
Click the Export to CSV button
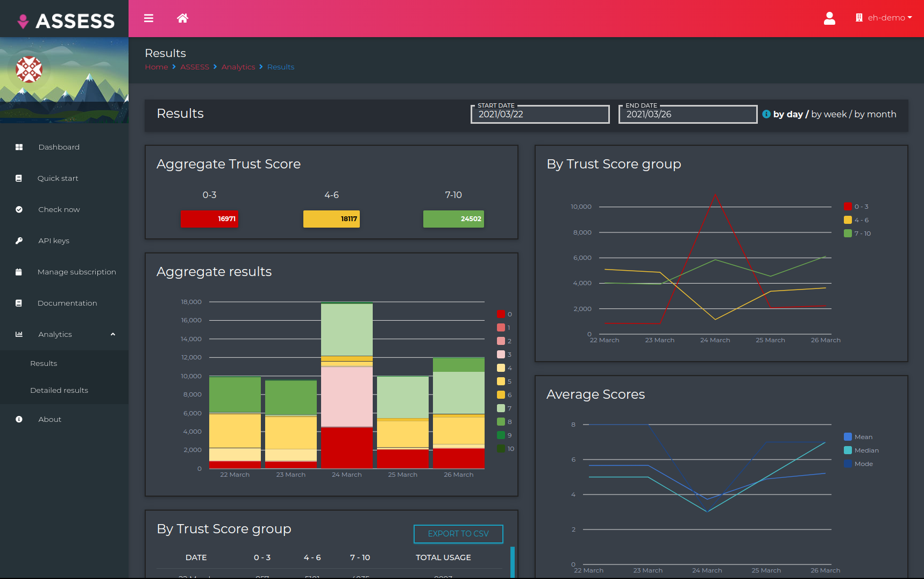[458, 534]
